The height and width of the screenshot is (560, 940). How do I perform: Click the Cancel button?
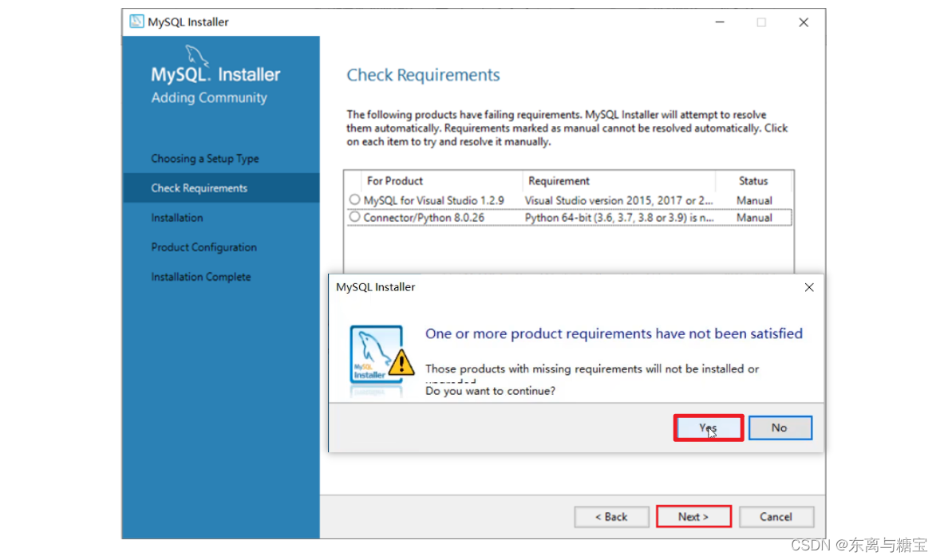tap(776, 516)
